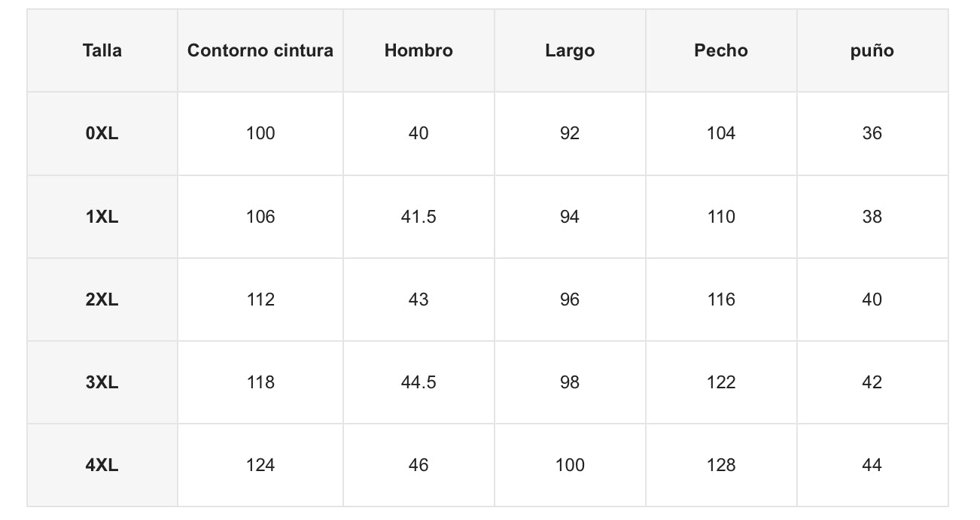The height and width of the screenshot is (520, 980).
Task: Click the 98 Largo value for 3XL
Action: (x=570, y=382)
